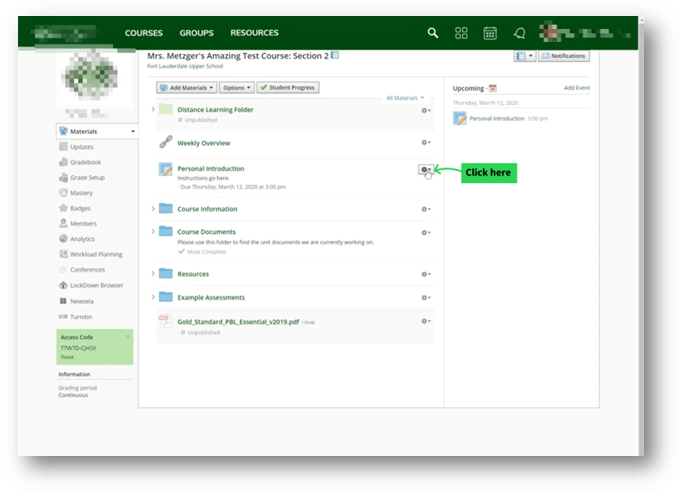Screen dimensions: 680x492
Task: Click the Weekly Overview link icon
Action: [x=166, y=142]
